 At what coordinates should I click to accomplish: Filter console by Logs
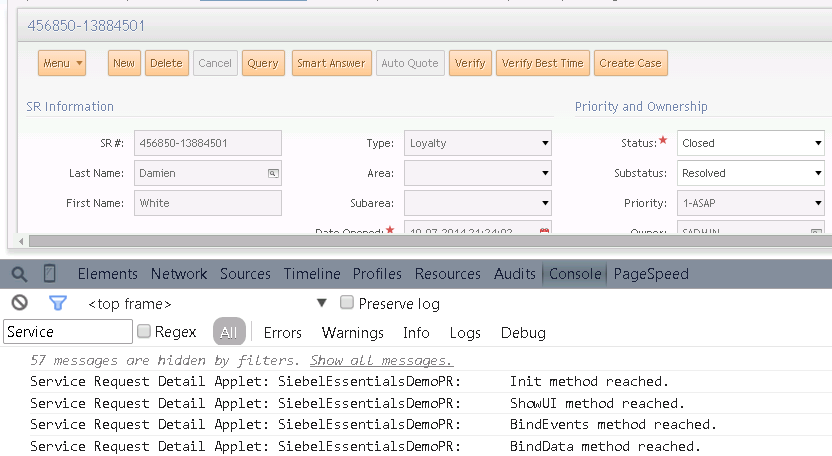pos(465,333)
